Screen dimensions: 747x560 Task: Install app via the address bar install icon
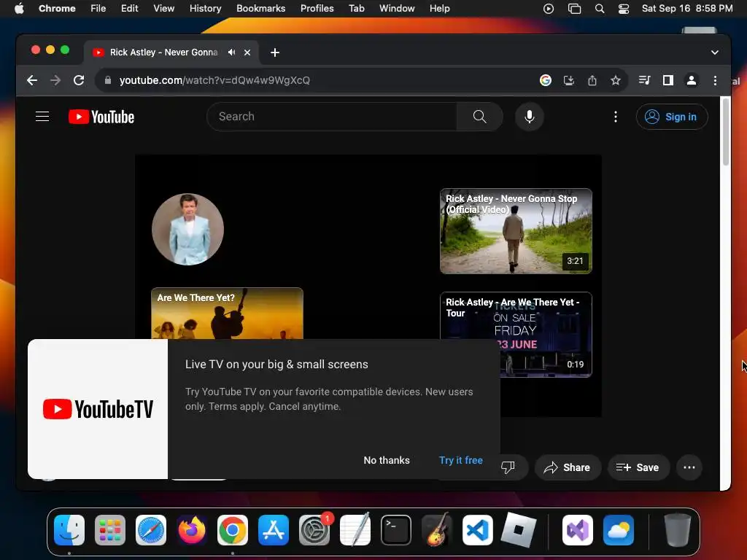pos(569,80)
